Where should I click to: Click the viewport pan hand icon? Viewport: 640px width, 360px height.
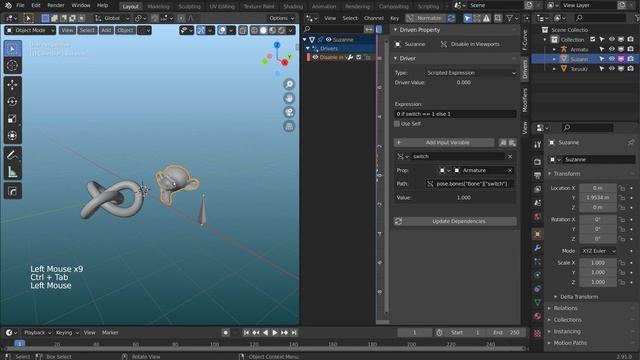point(289,98)
